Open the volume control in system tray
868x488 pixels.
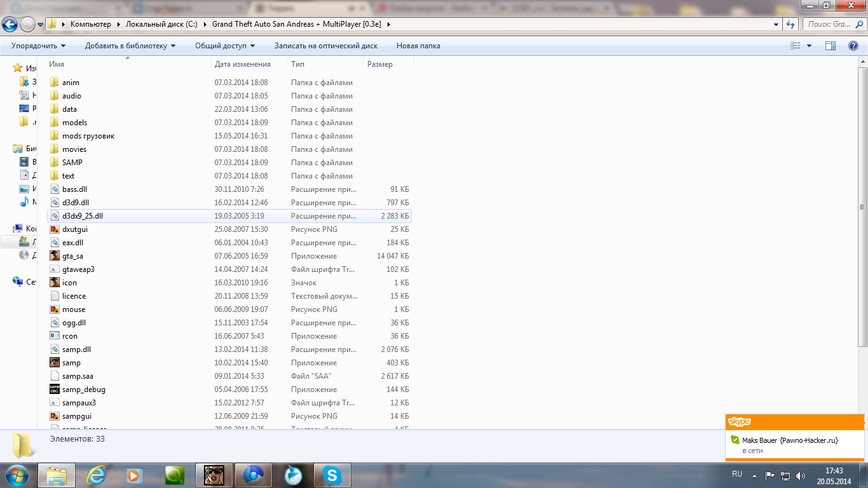click(801, 475)
